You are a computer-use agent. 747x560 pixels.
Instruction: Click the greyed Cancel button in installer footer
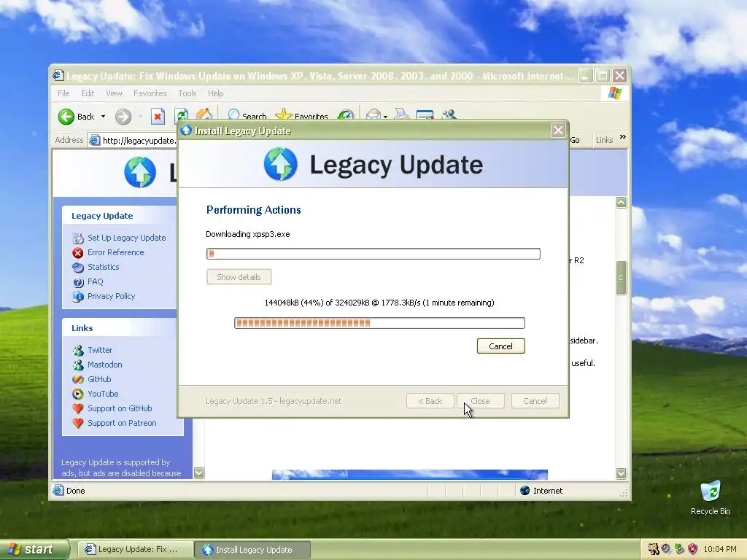point(535,401)
